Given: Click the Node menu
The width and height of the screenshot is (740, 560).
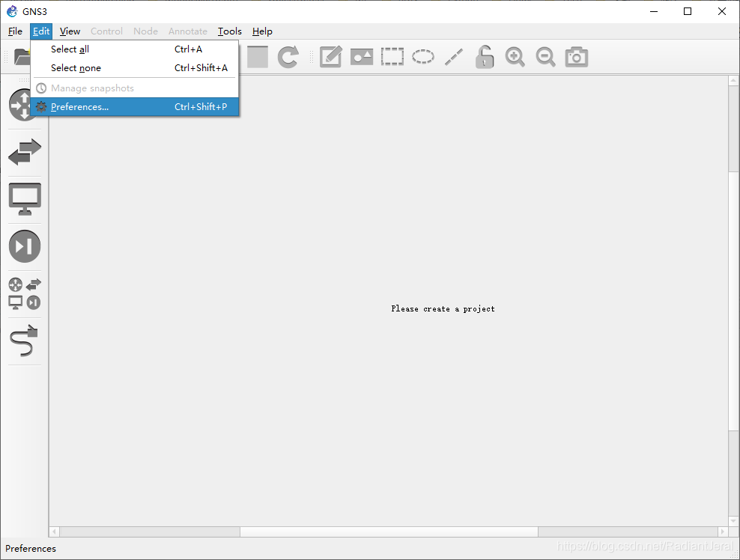Looking at the screenshot, I should point(145,31).
